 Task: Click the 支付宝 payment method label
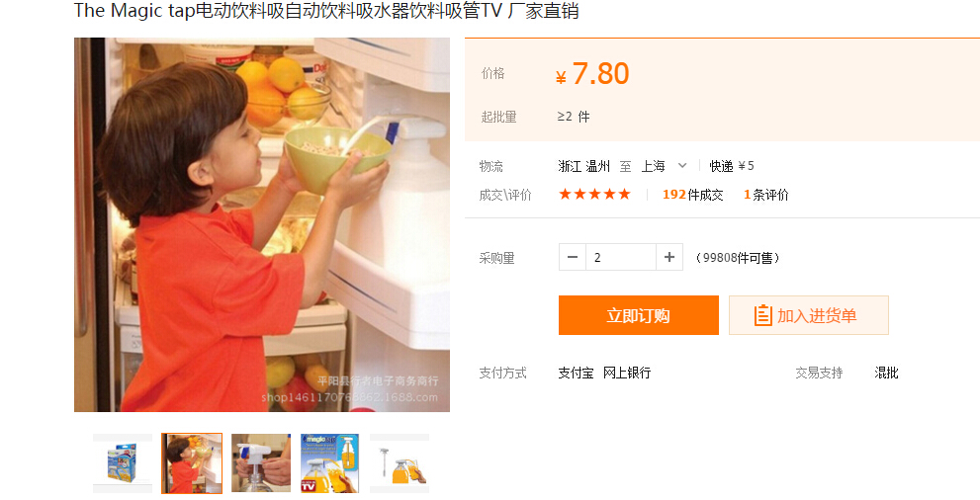coord(576,373)
